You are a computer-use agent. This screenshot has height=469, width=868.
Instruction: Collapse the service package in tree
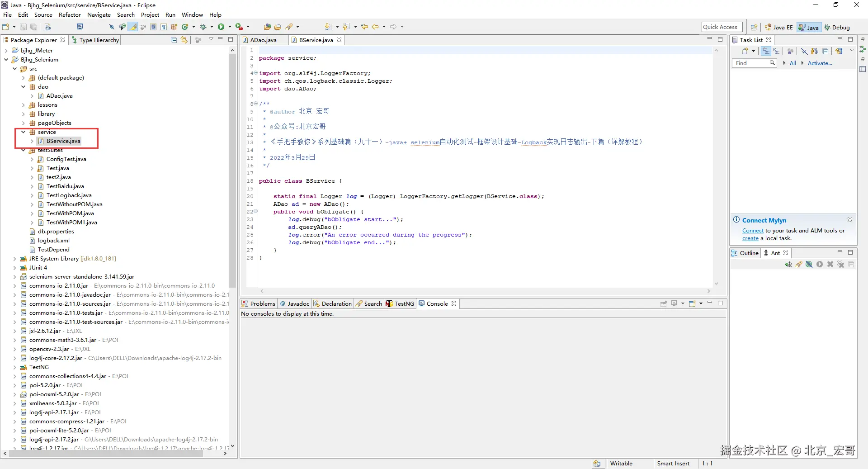[23, 132]
